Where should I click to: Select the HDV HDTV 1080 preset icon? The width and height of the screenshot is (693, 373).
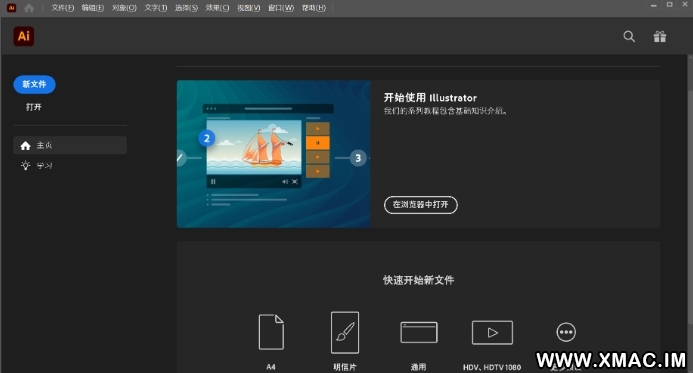point(492,332)
